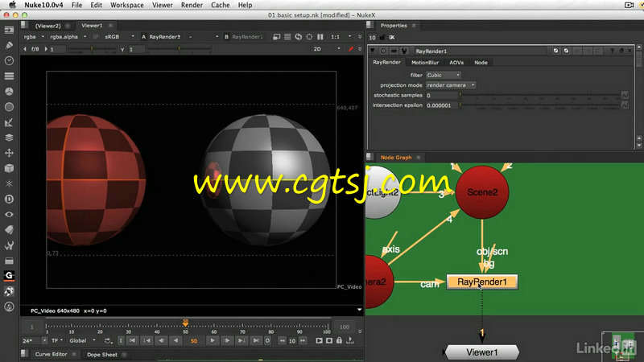
Task: Open the rgba channel set dropdown
Action: (x=34, y=36)
